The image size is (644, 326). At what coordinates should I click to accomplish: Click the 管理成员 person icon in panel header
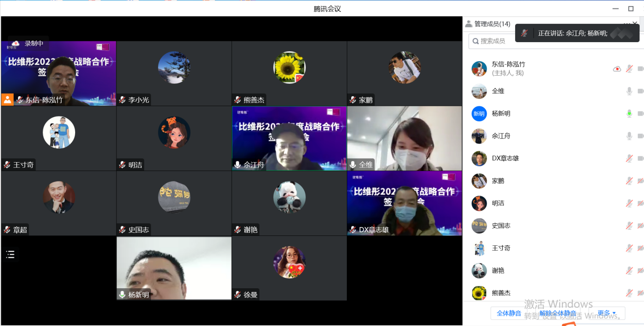pos(469,24)
